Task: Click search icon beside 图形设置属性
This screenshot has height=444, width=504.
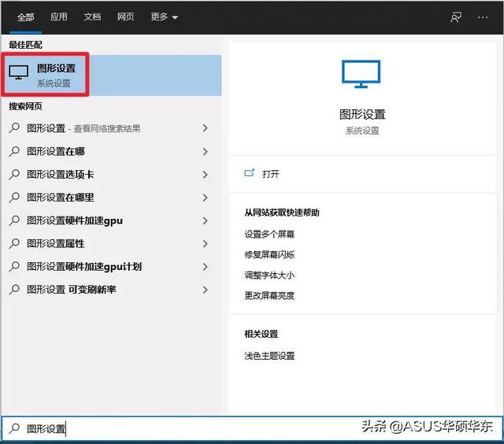Action: tap(14, 243)
